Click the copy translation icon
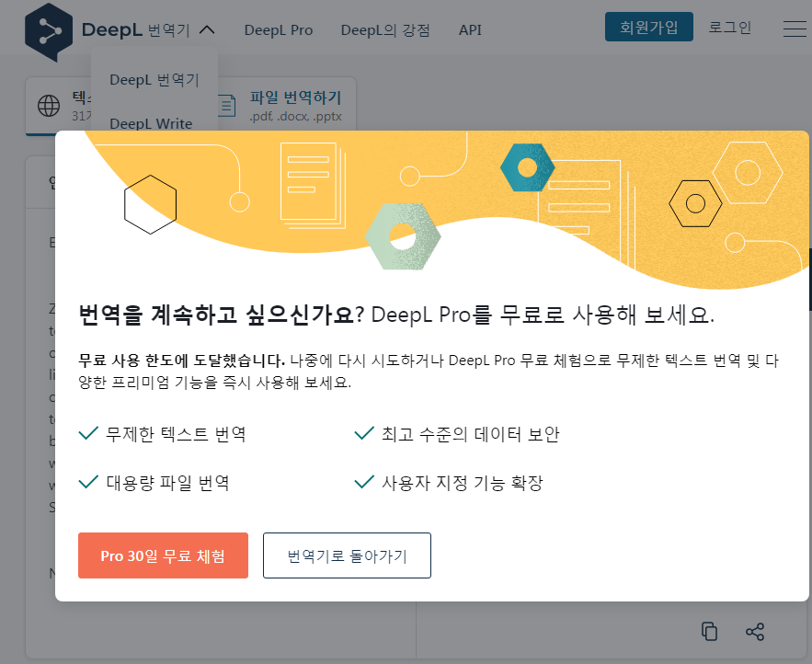The width and height of the screenshot is (812, 664). tap(709, 632)
